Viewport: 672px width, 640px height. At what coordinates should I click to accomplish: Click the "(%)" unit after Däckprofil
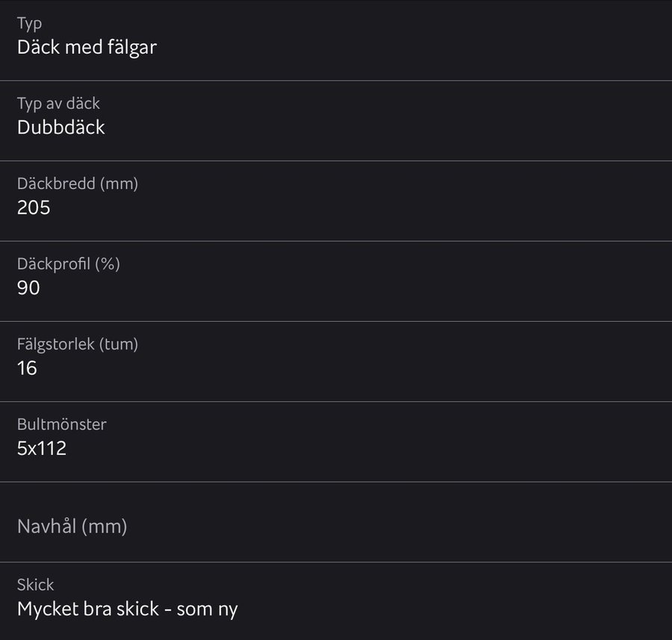[107, 264]
